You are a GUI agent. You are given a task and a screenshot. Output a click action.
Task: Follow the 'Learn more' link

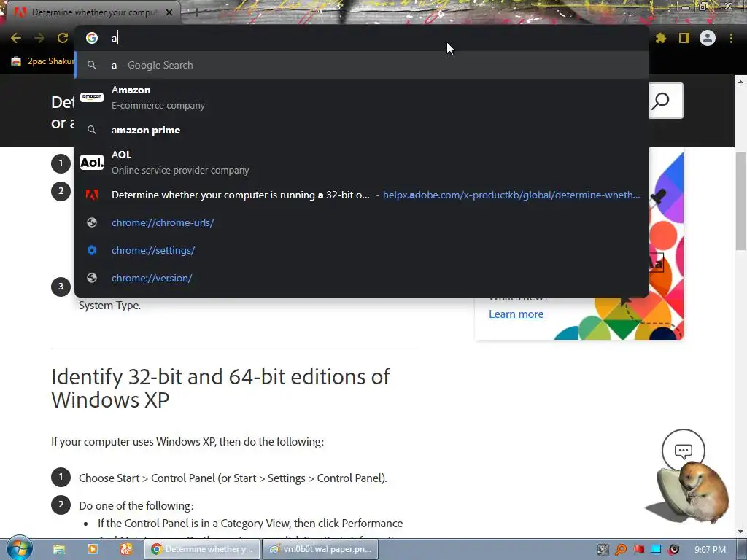tap(516, 314)
